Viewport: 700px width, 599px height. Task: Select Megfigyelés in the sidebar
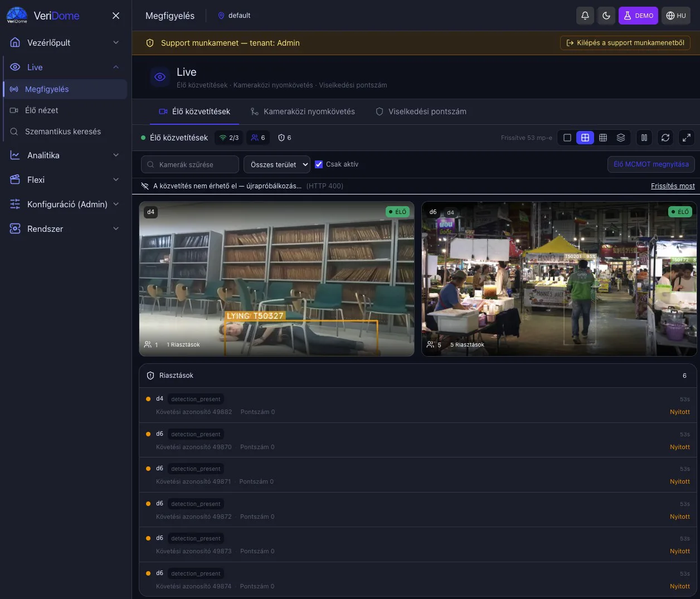65,89
